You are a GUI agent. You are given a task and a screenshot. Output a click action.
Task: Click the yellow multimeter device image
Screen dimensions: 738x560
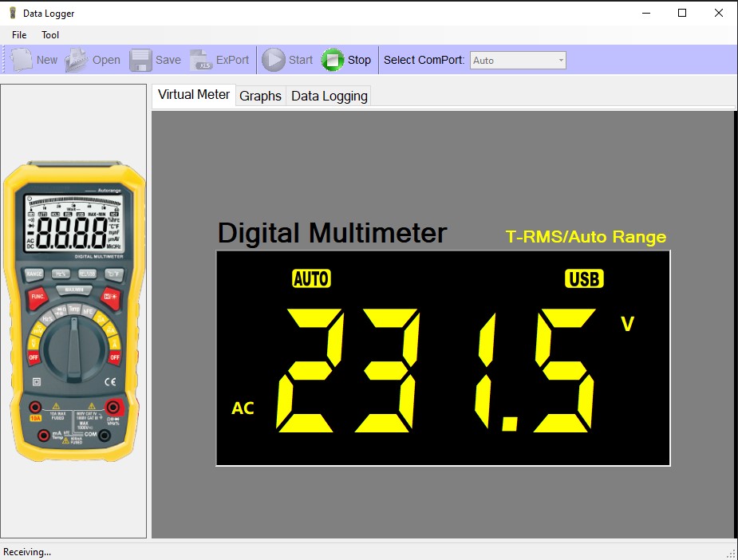point(74,311)
